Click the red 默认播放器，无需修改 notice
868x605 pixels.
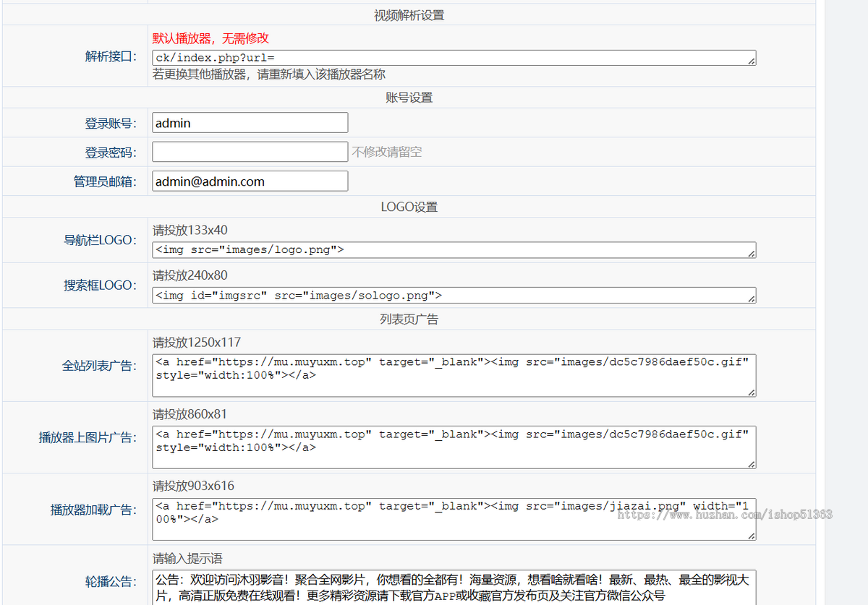coord(210,38)
